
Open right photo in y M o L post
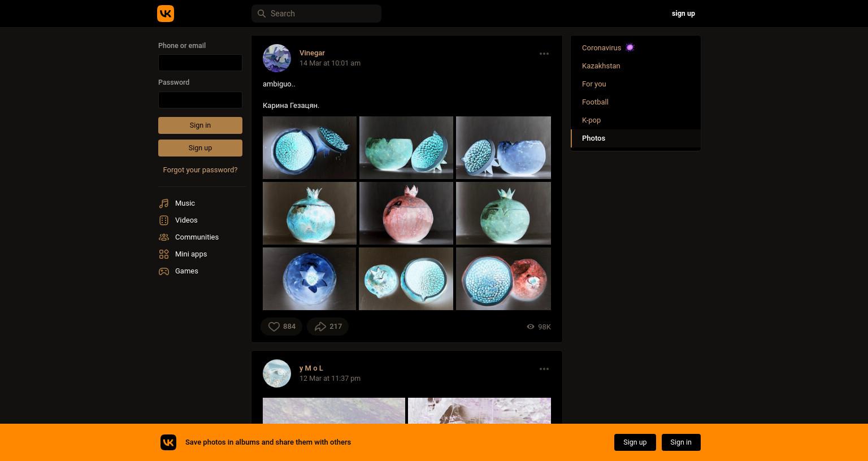pyautogui.click(x=479, y=411)
